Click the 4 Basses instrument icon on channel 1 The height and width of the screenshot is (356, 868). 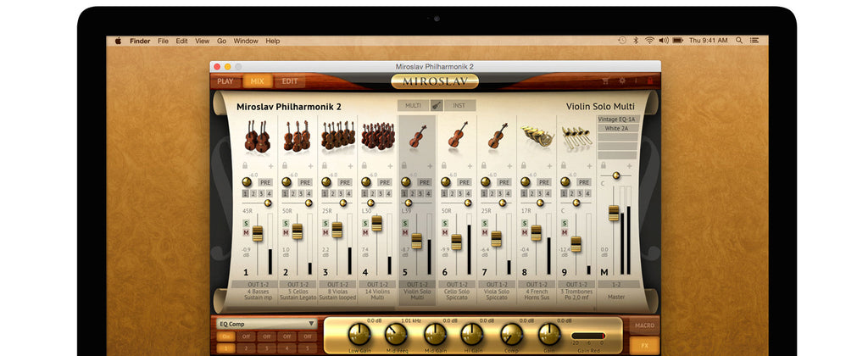(x=257, y=136)
